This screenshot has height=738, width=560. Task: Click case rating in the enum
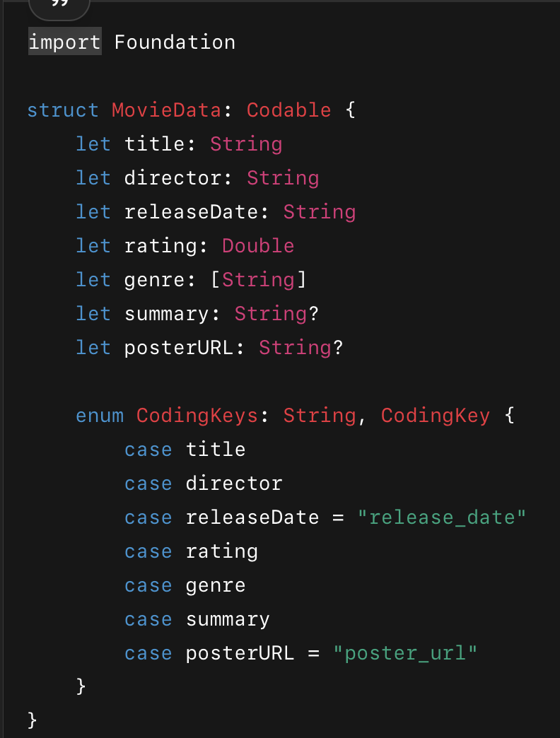tap(221, 551)
